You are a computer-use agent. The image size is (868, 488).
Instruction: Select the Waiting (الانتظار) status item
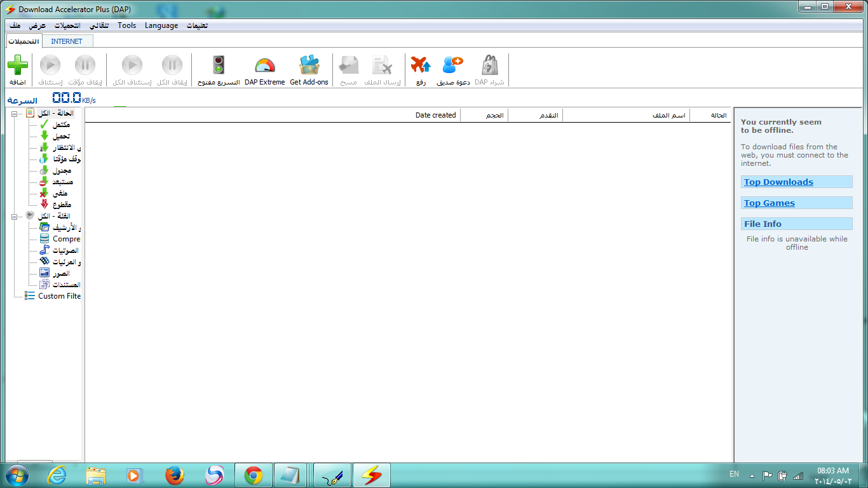click(x=60, y=147)
